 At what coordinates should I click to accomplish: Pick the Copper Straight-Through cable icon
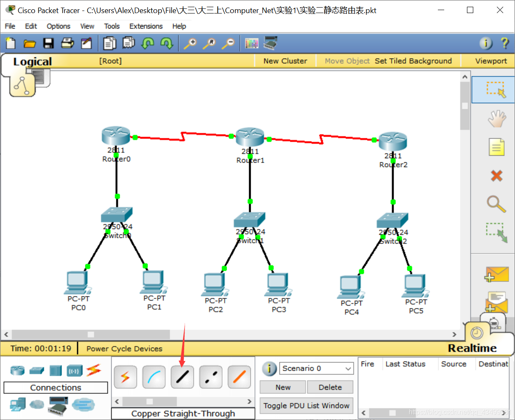click(x=182, y=377)
